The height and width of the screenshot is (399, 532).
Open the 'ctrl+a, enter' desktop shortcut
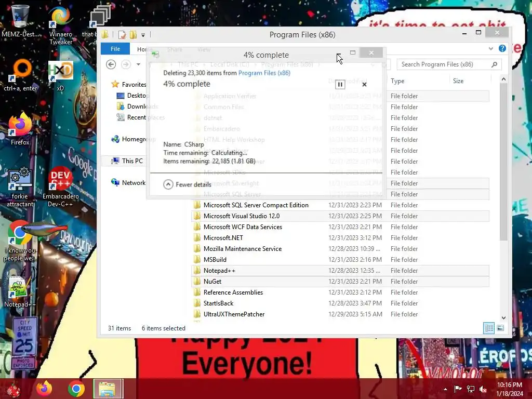(20, 75)
